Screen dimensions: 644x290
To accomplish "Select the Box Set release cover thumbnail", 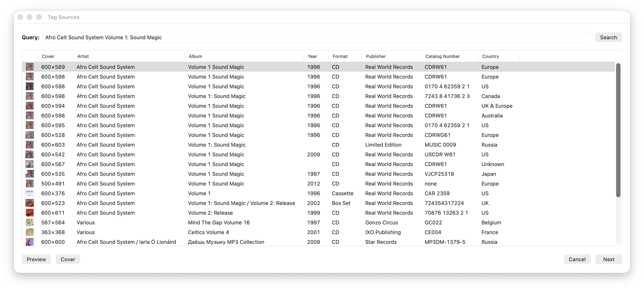I will coord(30,203).
